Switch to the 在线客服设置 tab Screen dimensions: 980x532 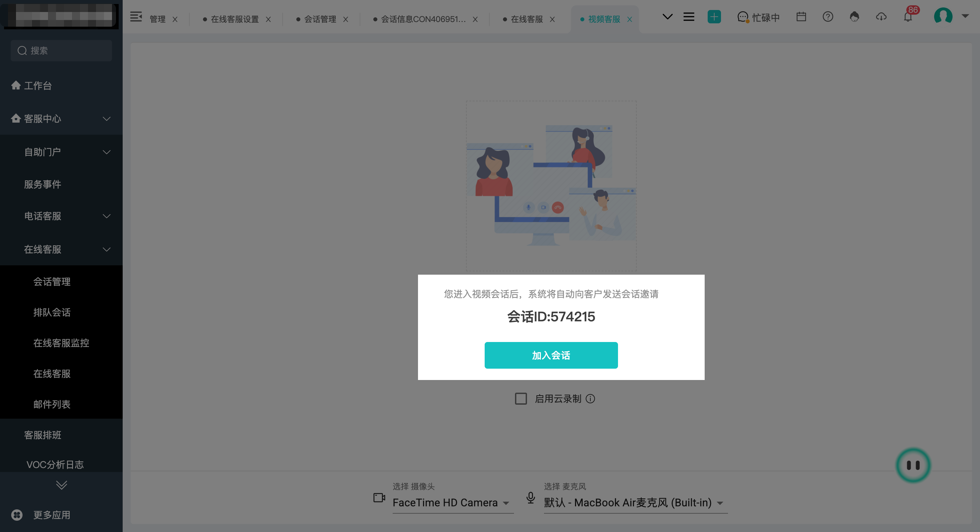point(235,19)
